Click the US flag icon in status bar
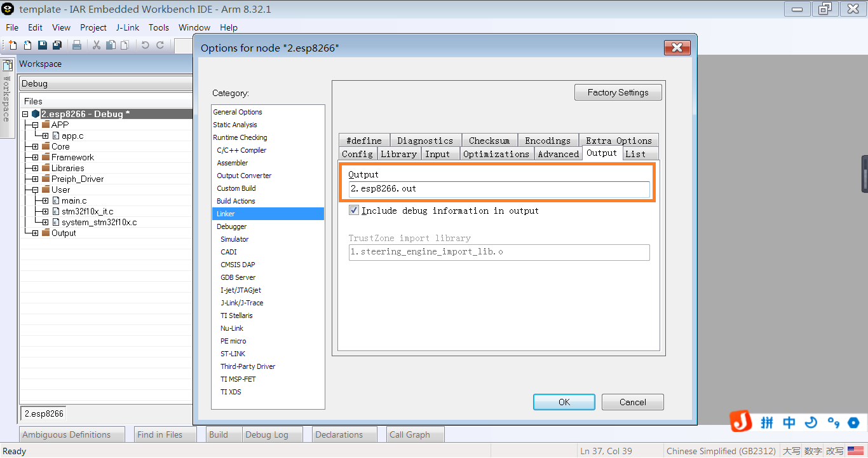This screenshot has width=868, height=458. click(855, 451)
